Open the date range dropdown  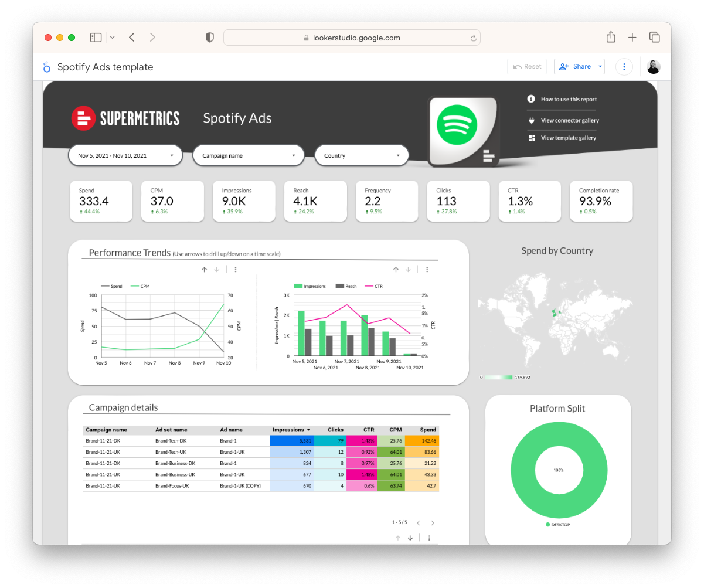pos(125,156)
